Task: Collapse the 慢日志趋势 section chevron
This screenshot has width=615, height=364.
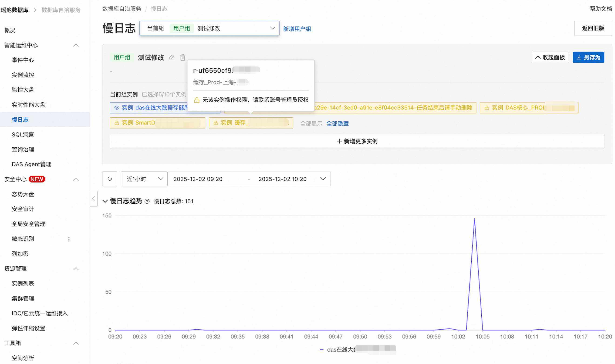Action: tap(105, 201)
